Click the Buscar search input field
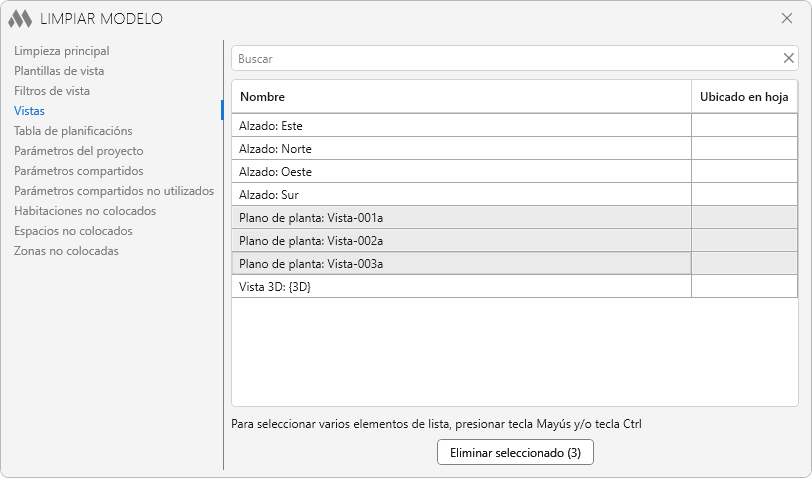The image size is (812, 478). 505,58
